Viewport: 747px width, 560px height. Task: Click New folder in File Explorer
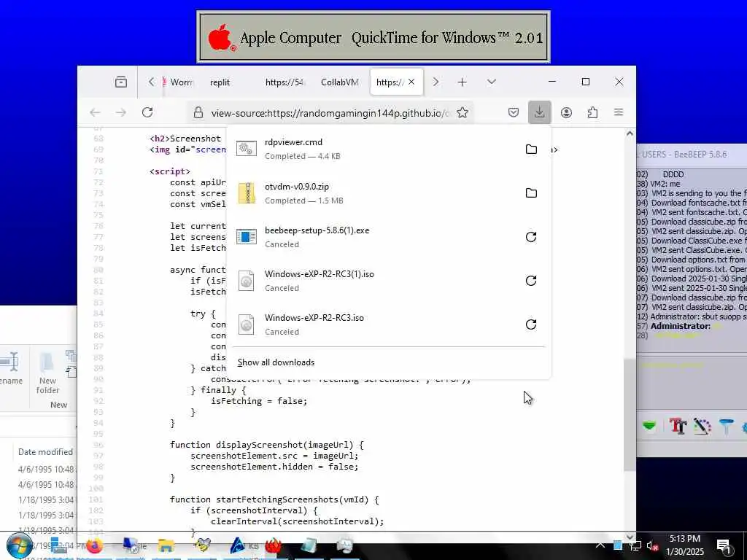(47, 373)
